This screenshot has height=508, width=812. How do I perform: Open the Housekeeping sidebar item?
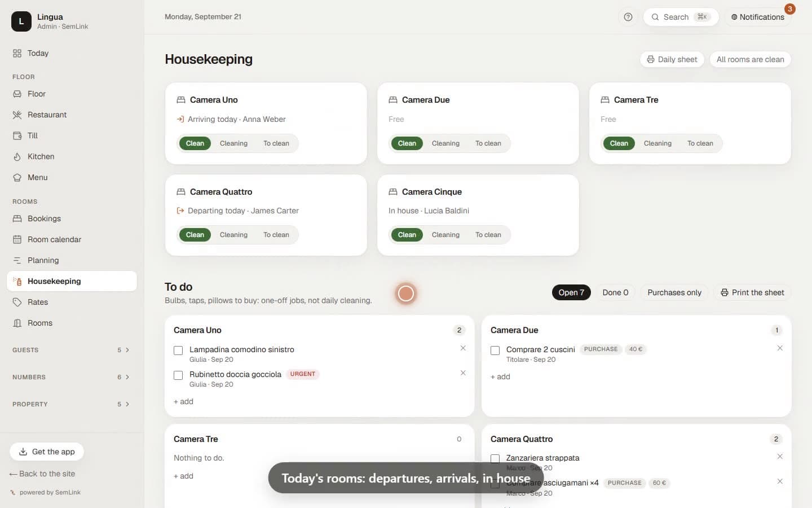point(72,281)
